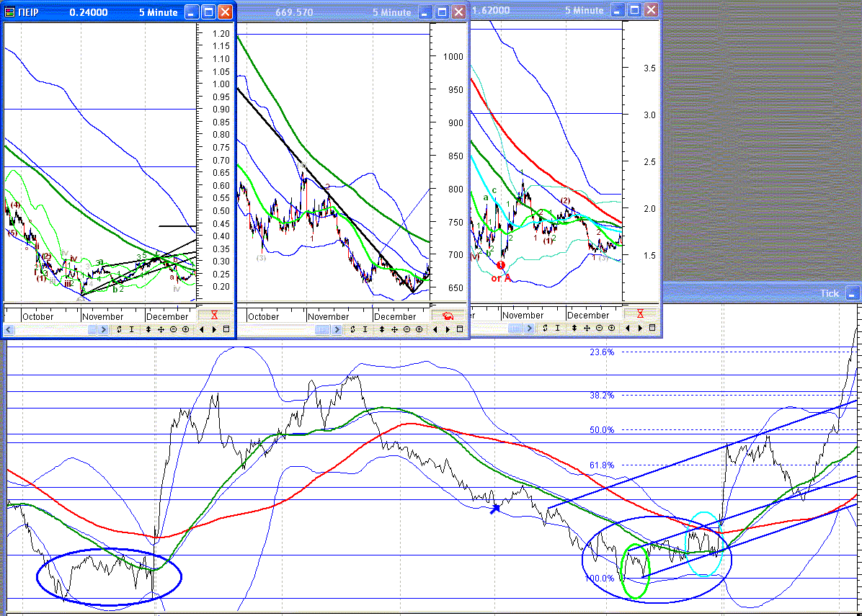
Task: Minimize the 1.62000 chart window
Action: (x=618, y=10)
